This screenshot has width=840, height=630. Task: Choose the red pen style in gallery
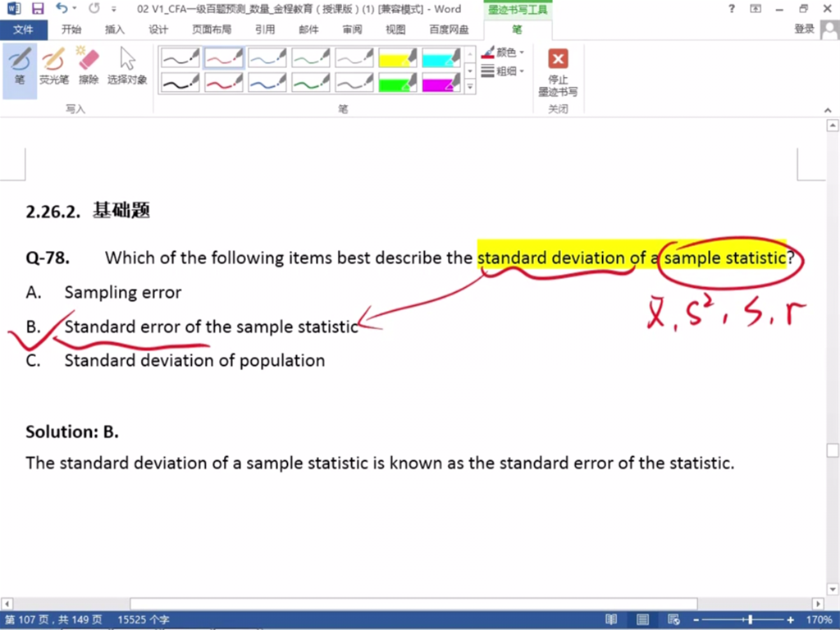223,57
